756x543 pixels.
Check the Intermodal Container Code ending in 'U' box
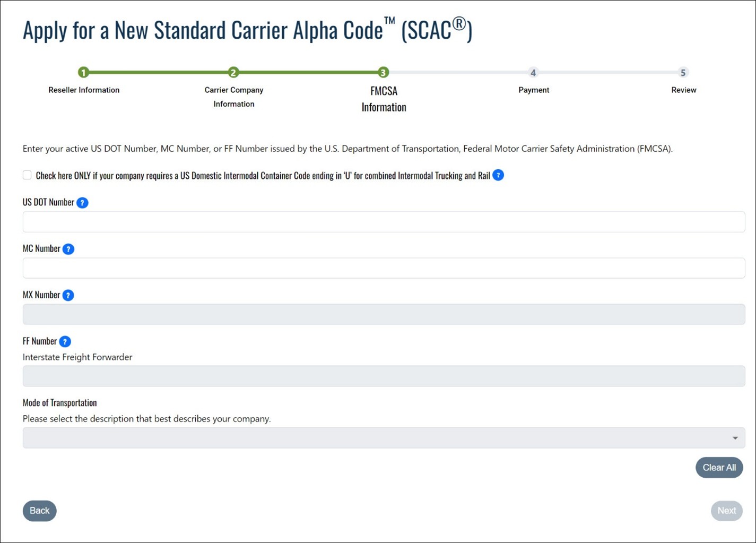click(27, 175)
